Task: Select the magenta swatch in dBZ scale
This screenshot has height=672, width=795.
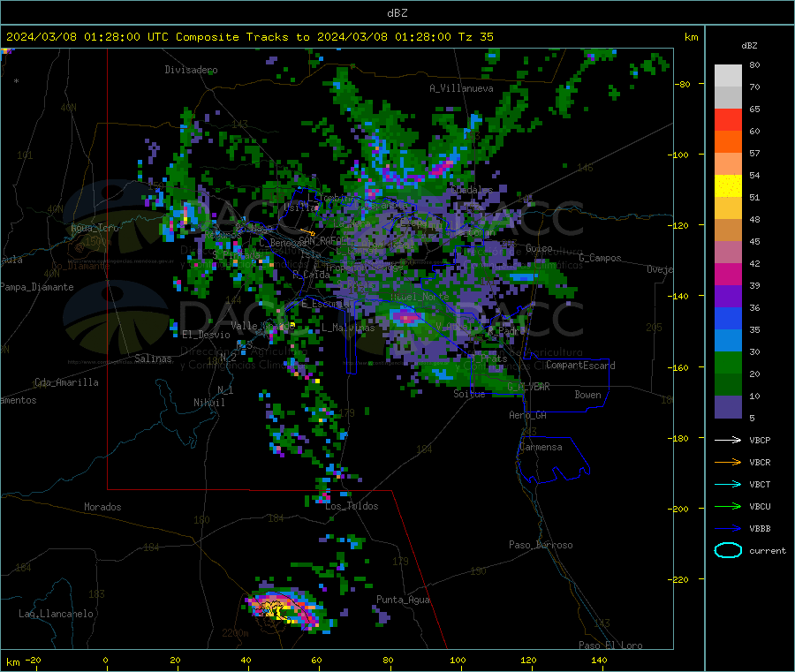Action: pyautogui.click(x=728, y=274)
